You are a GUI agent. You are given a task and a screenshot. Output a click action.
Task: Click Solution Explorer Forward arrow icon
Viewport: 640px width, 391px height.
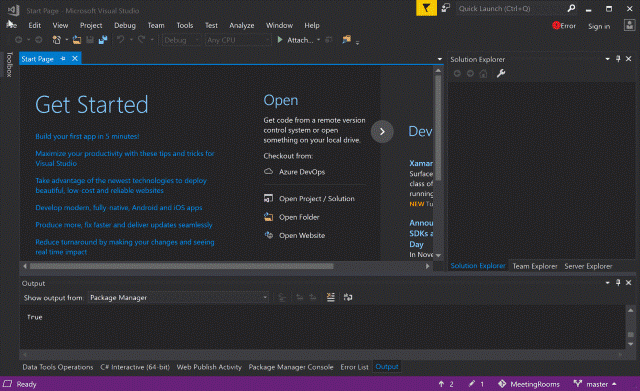tap(470, 73)
